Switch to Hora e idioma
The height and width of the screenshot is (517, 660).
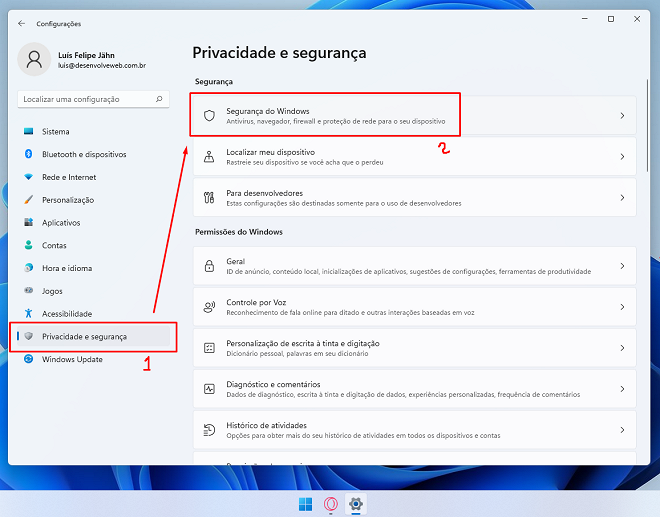click(93, 268)
